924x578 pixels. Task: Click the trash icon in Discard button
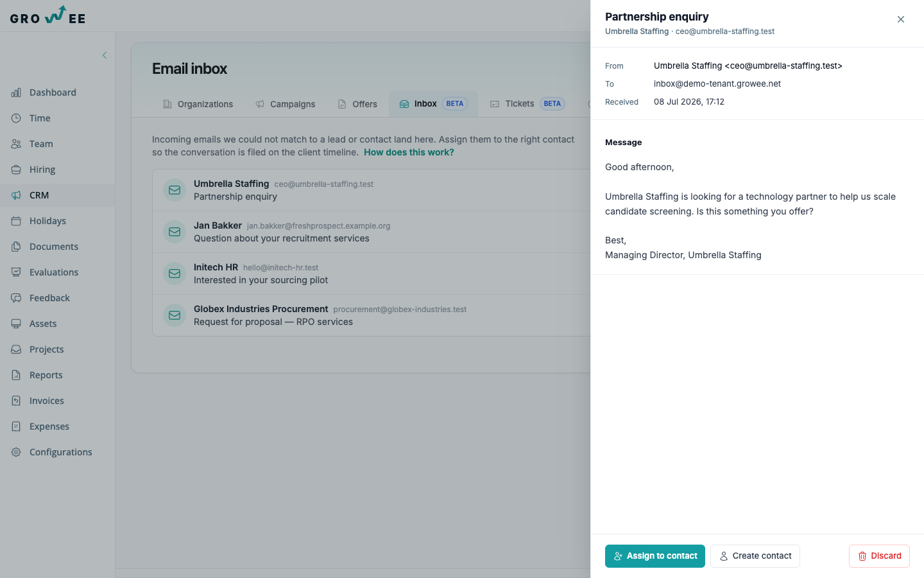coord(862,556)
